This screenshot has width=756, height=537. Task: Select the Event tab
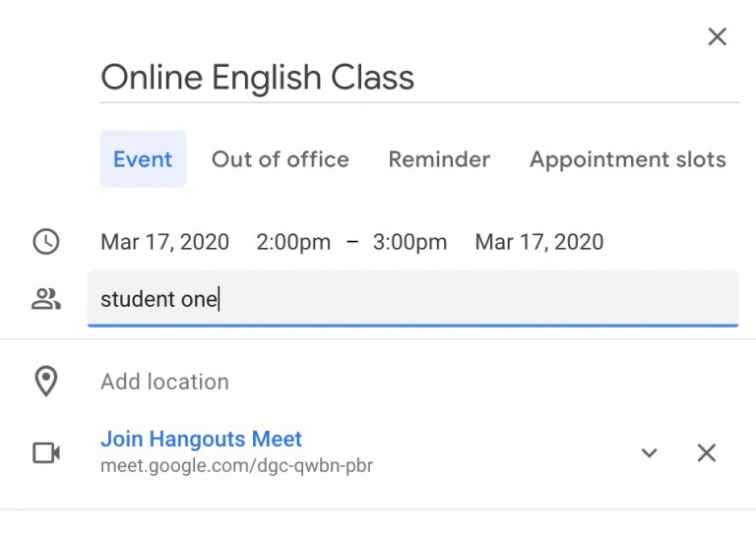tap(143, 159)
